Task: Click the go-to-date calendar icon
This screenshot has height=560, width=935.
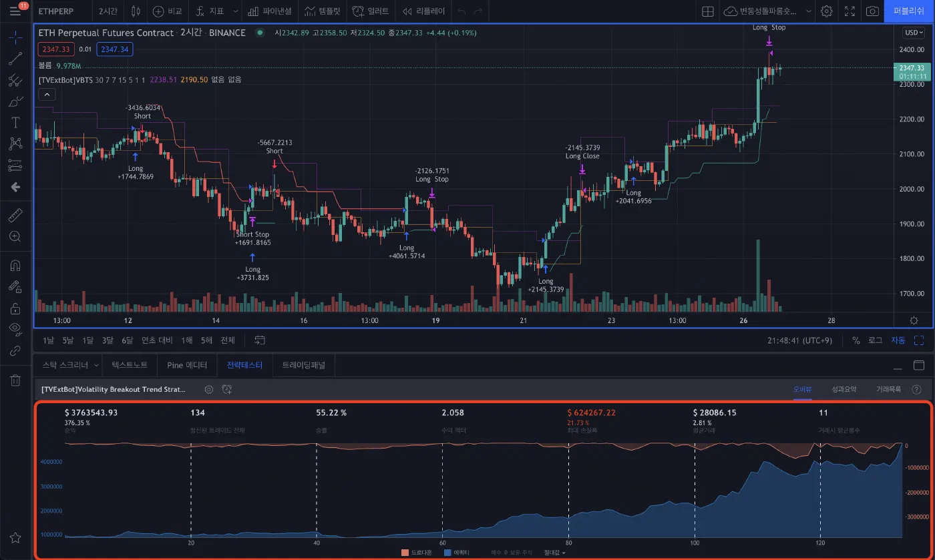Action: point(260,340)
